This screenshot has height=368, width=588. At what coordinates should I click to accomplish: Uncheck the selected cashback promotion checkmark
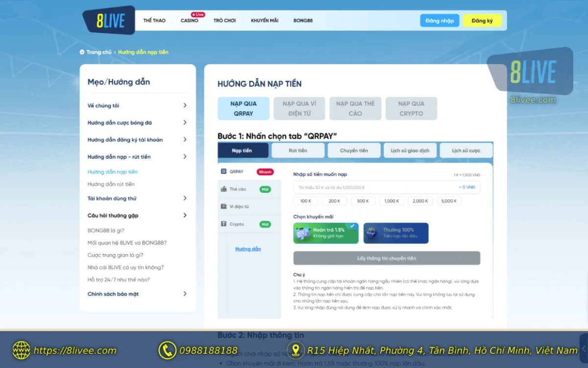pos(351,225)
